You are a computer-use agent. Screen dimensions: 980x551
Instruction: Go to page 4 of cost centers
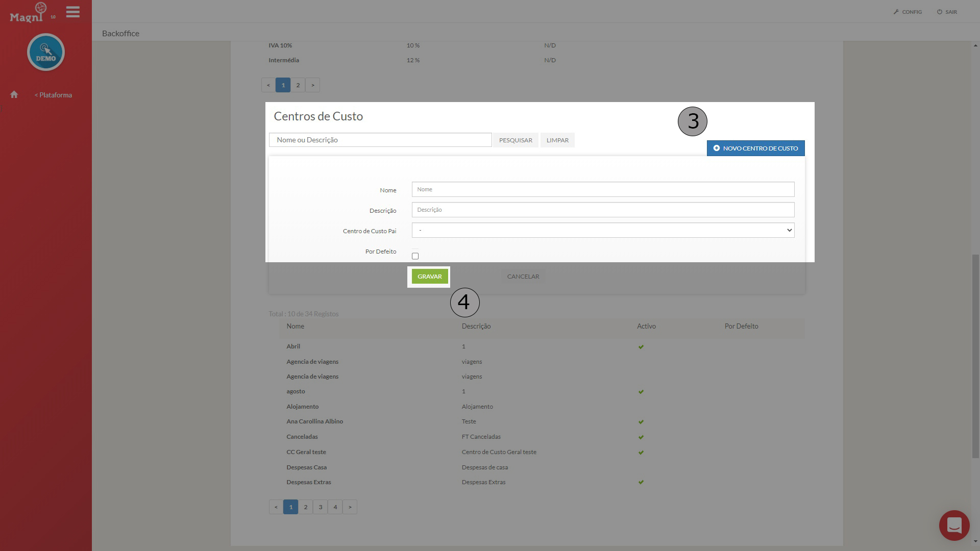(335, 507)
